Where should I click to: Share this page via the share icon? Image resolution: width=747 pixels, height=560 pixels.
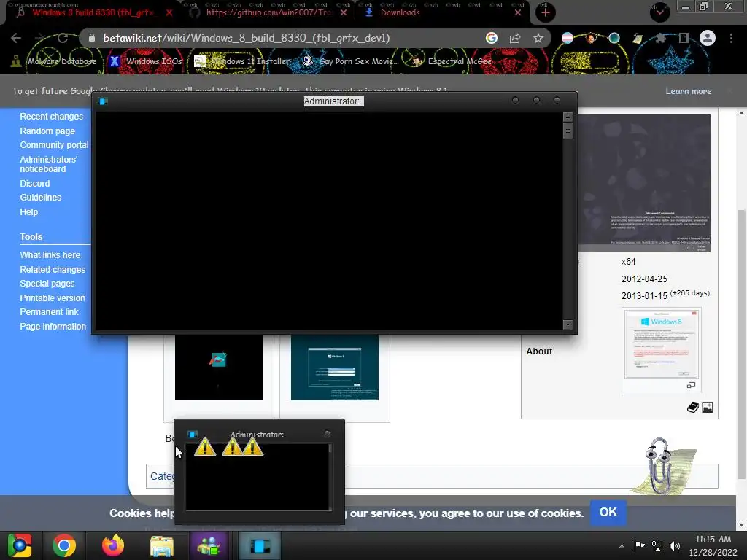click(x=515, y=38)
